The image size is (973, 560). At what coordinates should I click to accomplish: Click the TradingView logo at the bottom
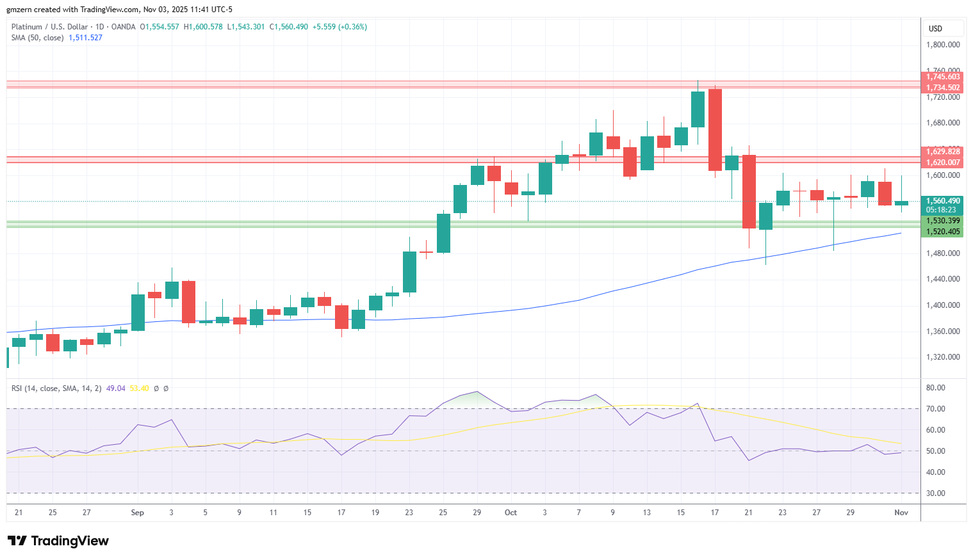[x=58, y=541]
